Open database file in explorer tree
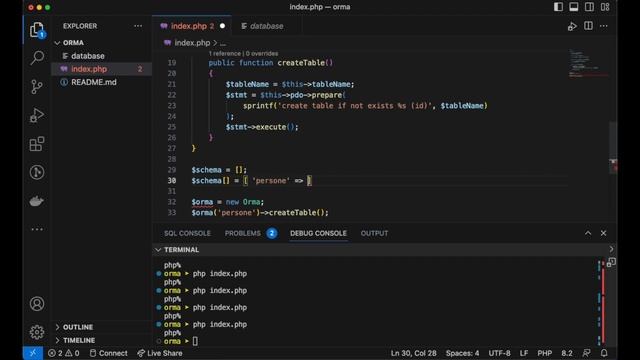Viewport: 640px width, 360px height. (101, 56)
